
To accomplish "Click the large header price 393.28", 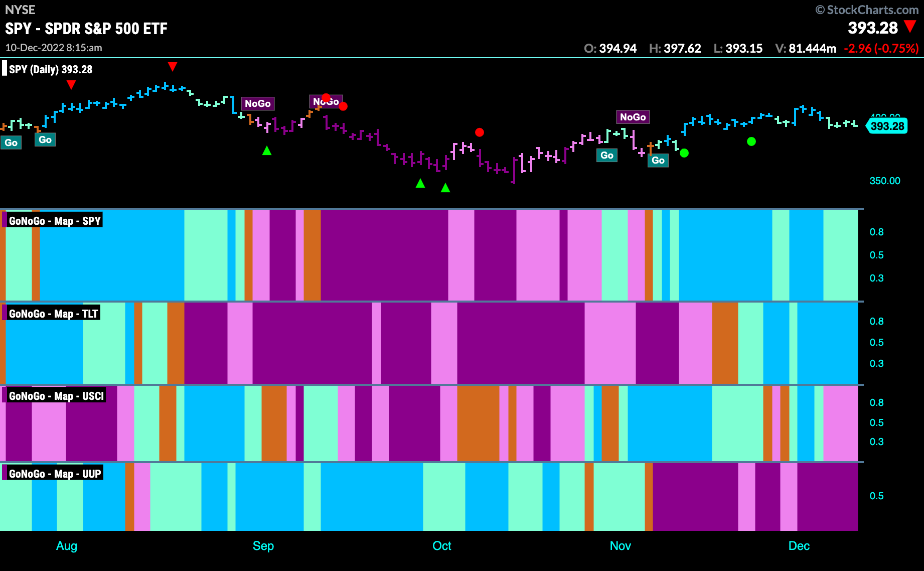I will pos(873,28).
